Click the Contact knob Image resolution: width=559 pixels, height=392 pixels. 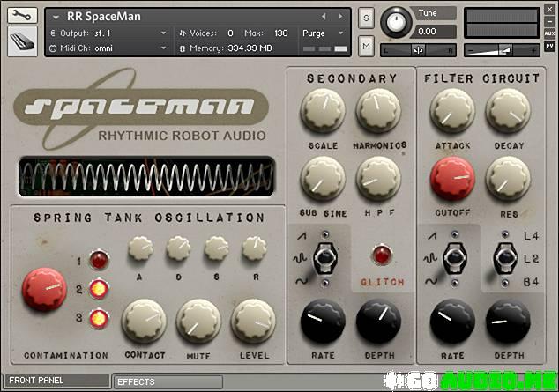point(144,322)
